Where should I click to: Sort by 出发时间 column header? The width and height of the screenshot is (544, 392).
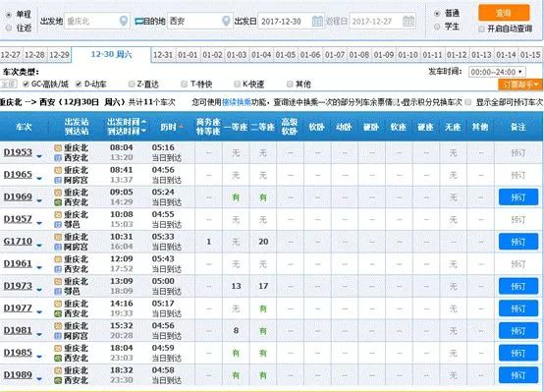pyautogui.click(x=127, y=122)
